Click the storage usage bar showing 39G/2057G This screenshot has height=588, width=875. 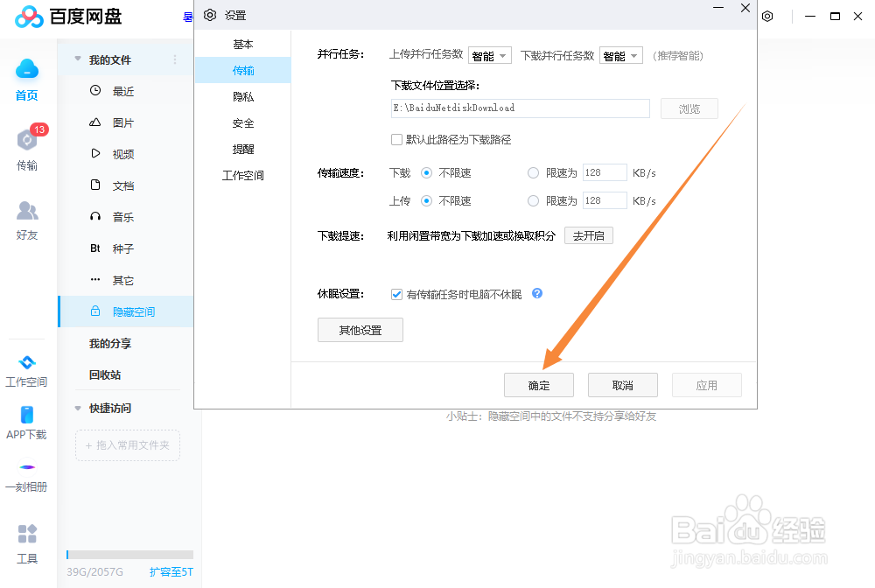[129, 555]
